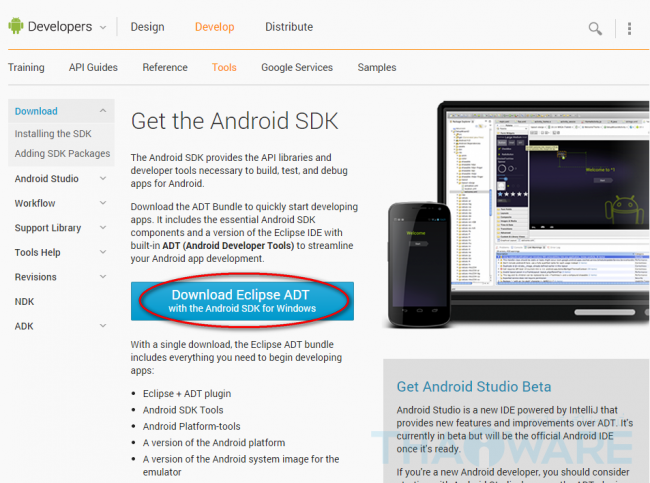This screenshot has width=650, height=483.
Task: Open Installing the SDK sidebar link
Action: click(x=53, y=133)
